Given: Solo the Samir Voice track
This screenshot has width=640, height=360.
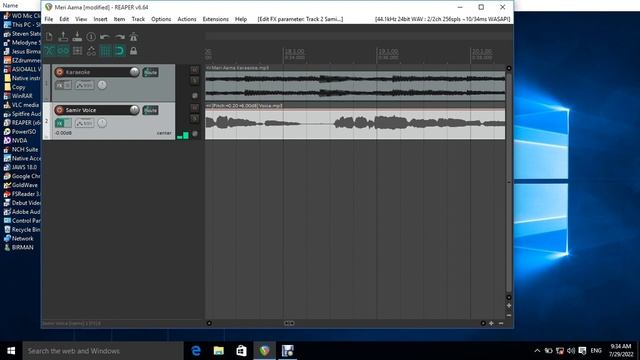Looking at the screenshot, I should [195, 118].
